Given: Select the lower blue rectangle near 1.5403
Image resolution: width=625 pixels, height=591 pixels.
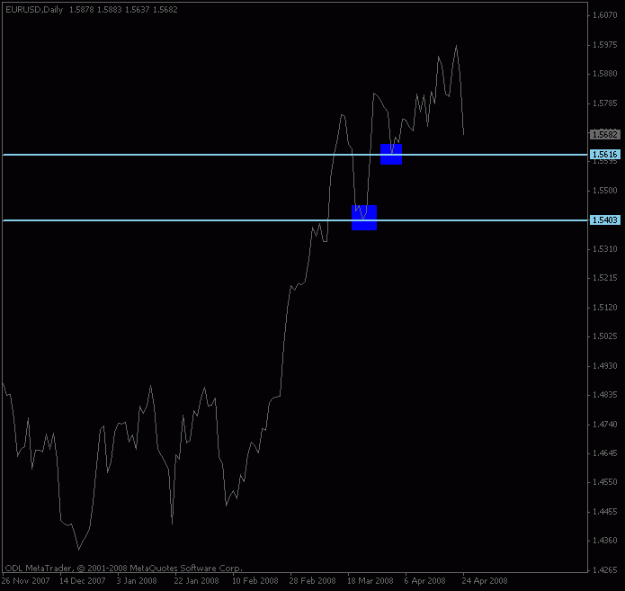Looking at the screenshot, I should [364, 218].
